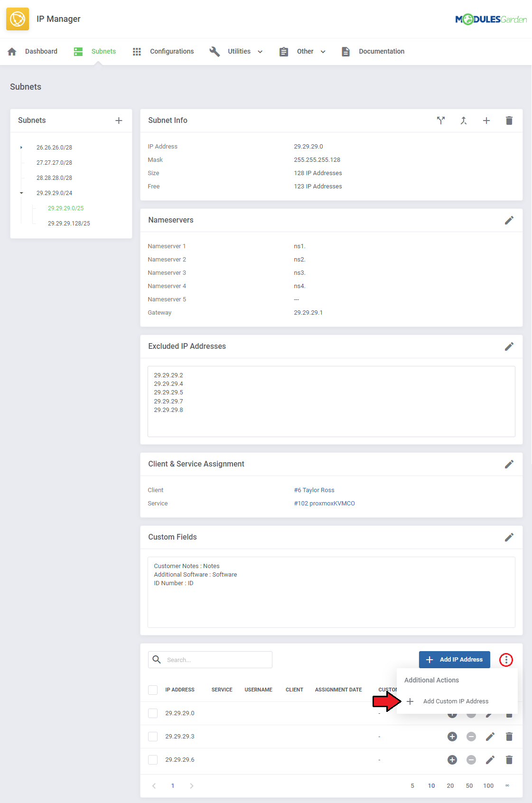Show 20 entries per page
The height and width of the screenshot is (803, 532).
point(450,786)
